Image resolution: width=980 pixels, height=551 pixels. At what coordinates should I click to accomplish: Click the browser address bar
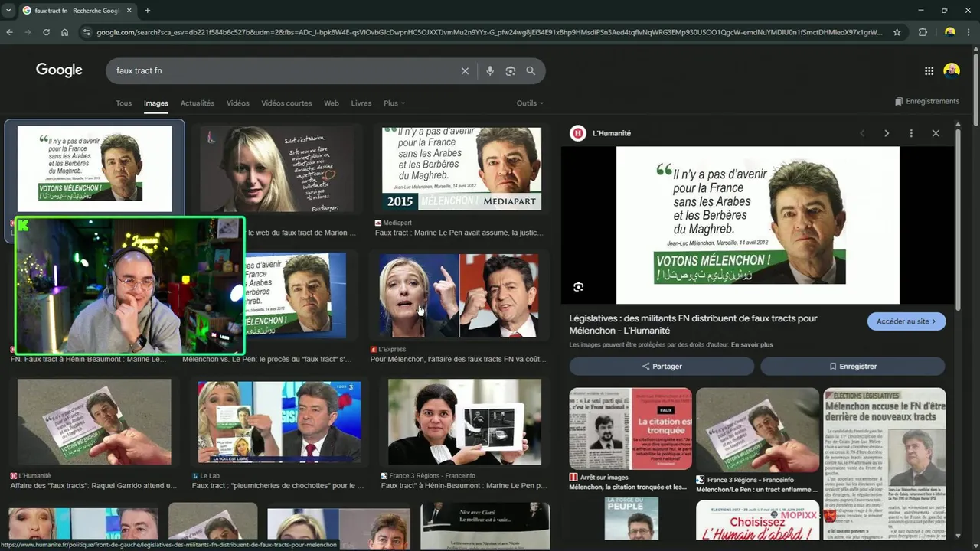point(490,32)
